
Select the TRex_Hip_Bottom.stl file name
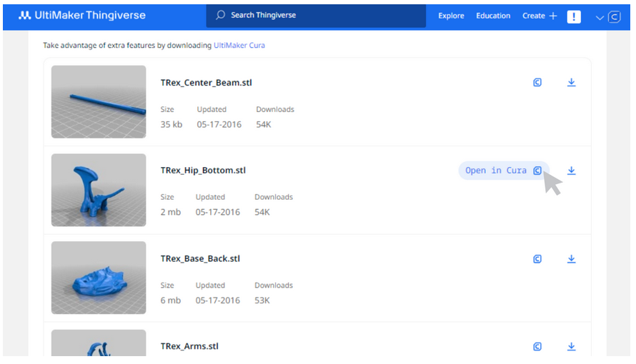(x=203, y=171)
